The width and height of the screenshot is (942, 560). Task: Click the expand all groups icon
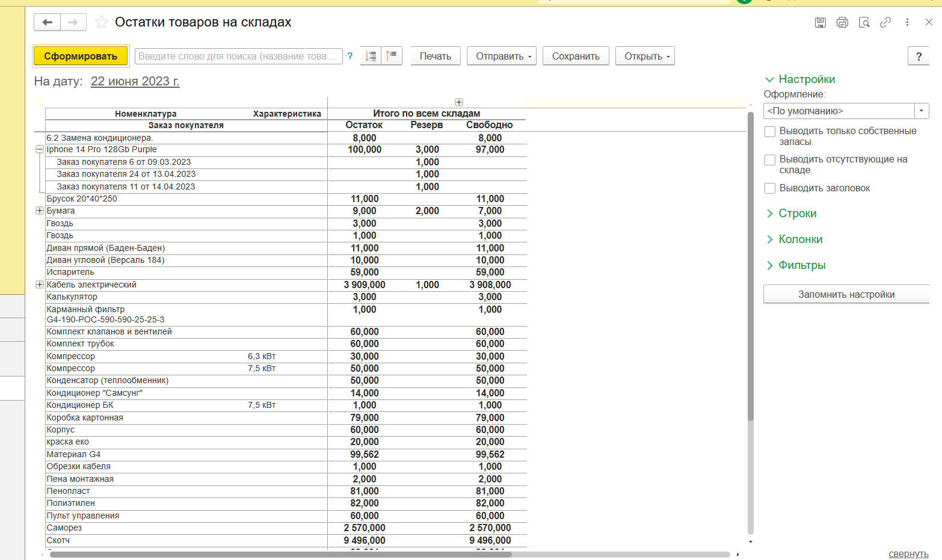tap(371, 56)
